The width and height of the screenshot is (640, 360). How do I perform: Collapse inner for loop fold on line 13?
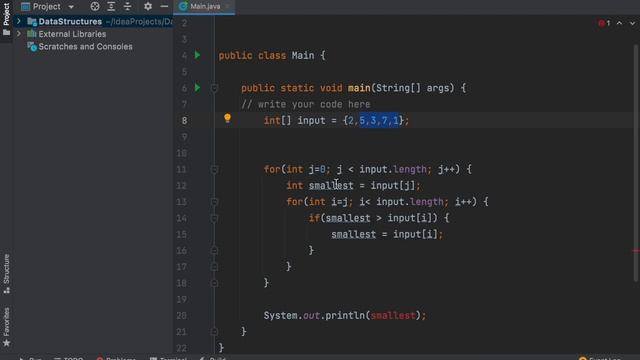point(214,202)
